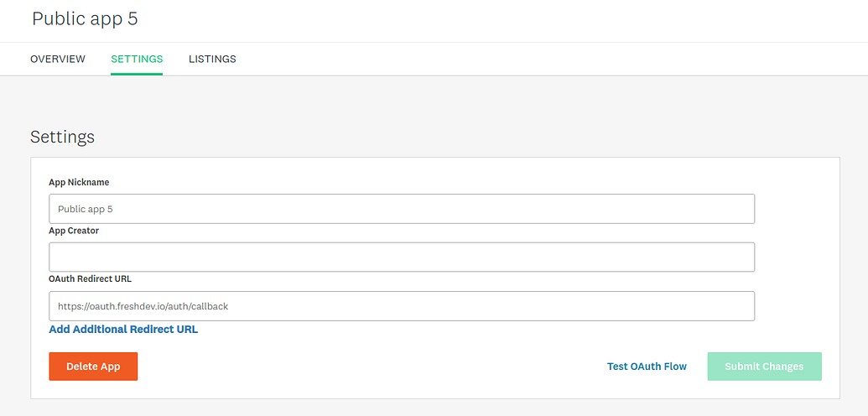Click the green underline beneath Settings tab

click(137, 75)
